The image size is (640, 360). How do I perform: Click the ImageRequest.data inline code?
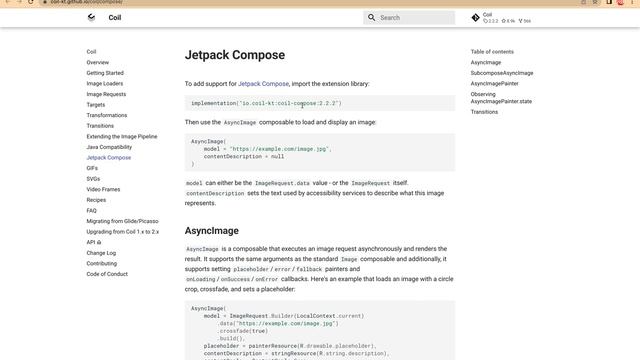[282, 183]
